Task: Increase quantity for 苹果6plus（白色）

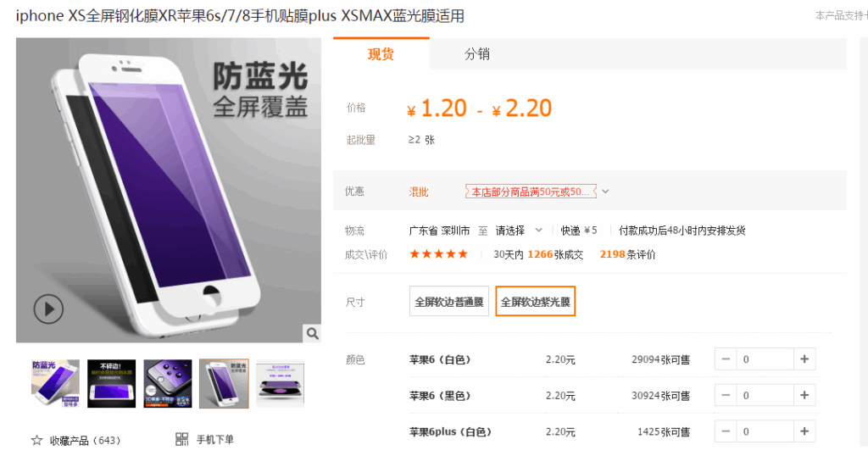Action: [804, 431]
